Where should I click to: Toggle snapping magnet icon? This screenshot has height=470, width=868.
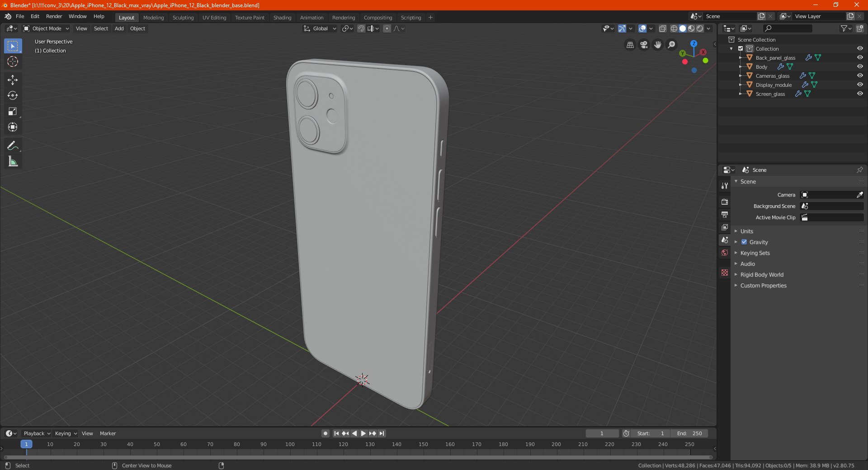click(x=361, y=28)
